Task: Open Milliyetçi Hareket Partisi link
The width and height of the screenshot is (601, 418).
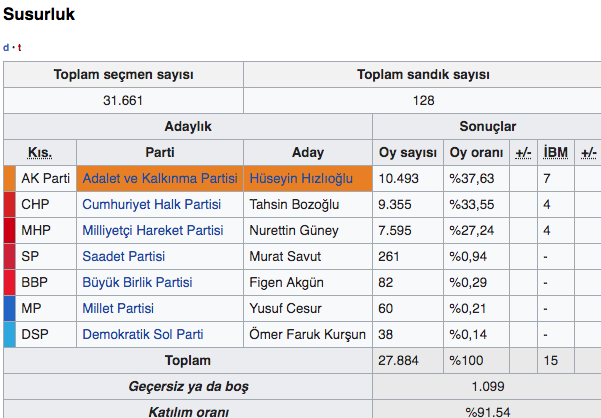Action: click(x=153, y=231)
